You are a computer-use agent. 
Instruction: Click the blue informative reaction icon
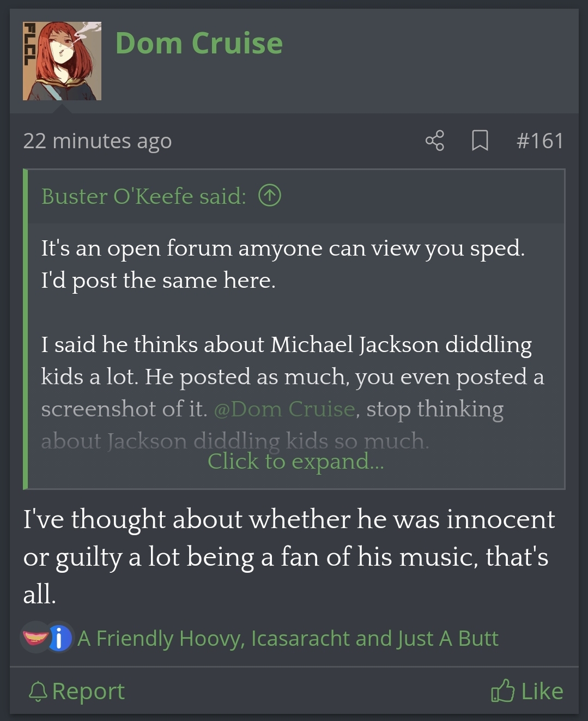click(x=59, y=638)
